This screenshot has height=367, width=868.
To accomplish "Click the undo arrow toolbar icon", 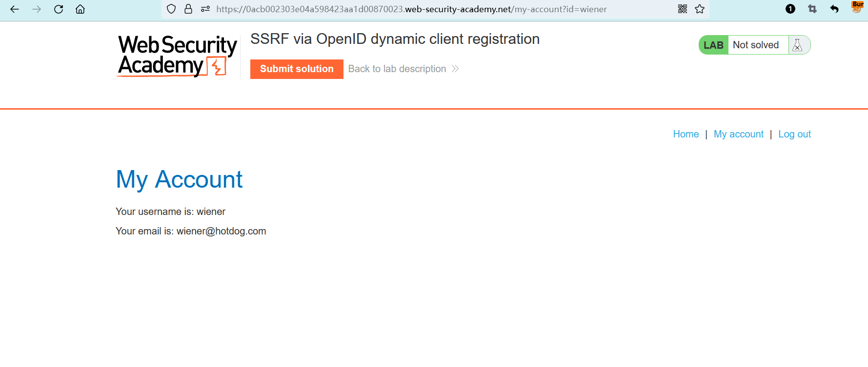I will point(834,9).
